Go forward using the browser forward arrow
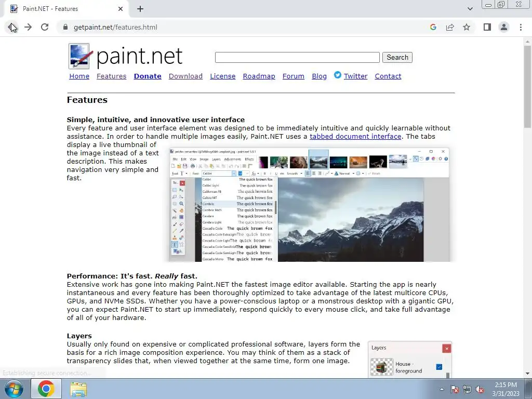Image resolution: width=532 pixels, height=399 pixels. click(28, 27)
